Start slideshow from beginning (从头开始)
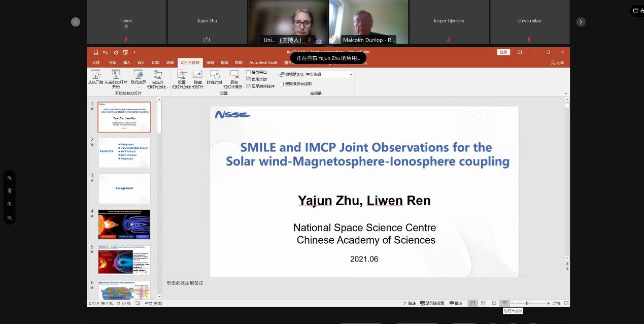This screenshot has width=644, height=324. [95, 77]
